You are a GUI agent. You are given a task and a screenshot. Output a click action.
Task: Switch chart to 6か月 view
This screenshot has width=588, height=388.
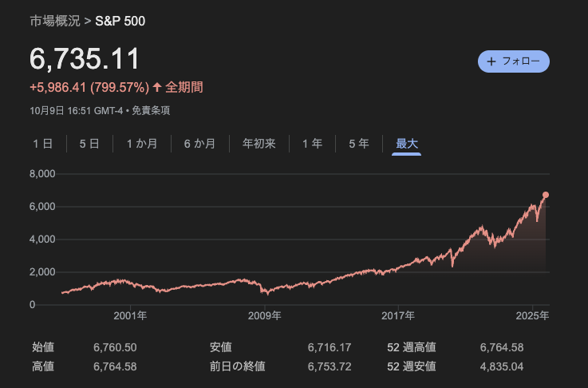pos(199,144)
